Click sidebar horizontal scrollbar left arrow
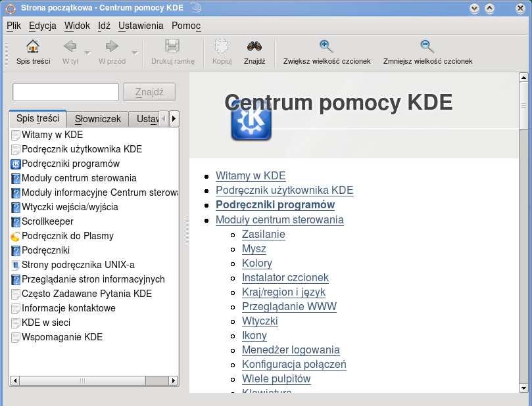Viewport: 532px width, 406px height. 14,380
